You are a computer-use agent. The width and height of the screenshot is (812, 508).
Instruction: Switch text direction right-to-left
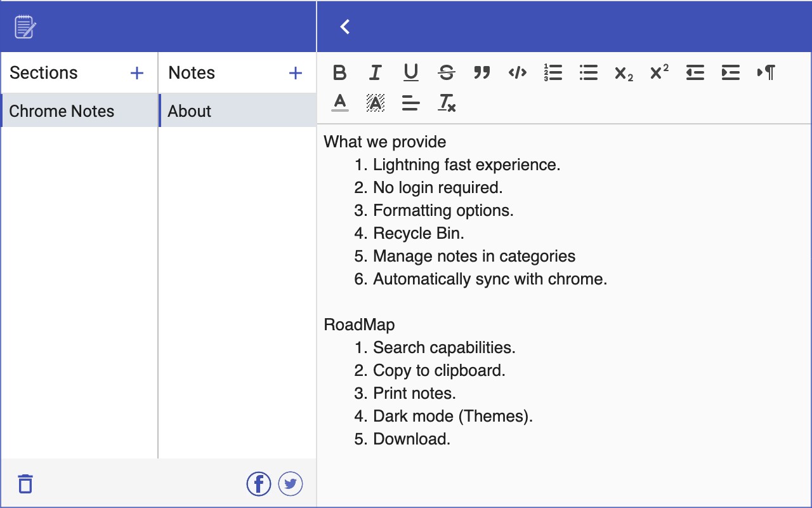point(766,73)
